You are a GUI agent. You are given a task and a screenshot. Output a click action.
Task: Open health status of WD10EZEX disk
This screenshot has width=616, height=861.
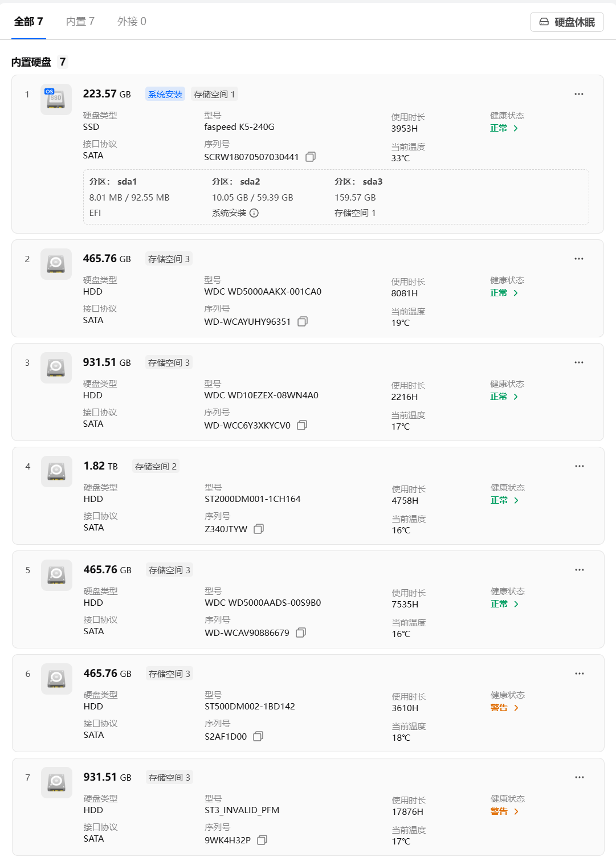504,397
